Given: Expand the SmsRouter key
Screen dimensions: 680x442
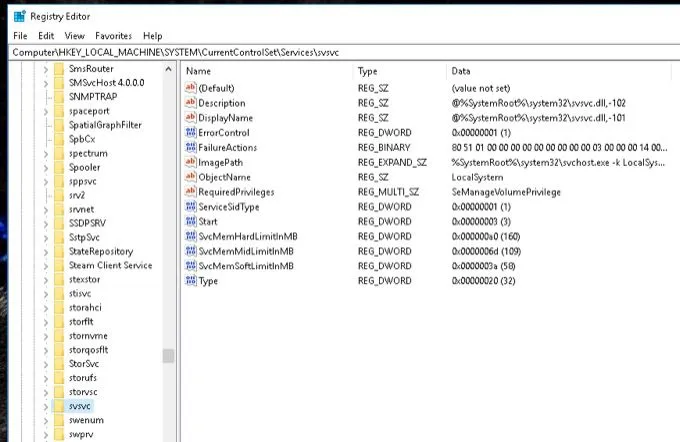Looking at the screenshot, I should (x=46, y=69).
